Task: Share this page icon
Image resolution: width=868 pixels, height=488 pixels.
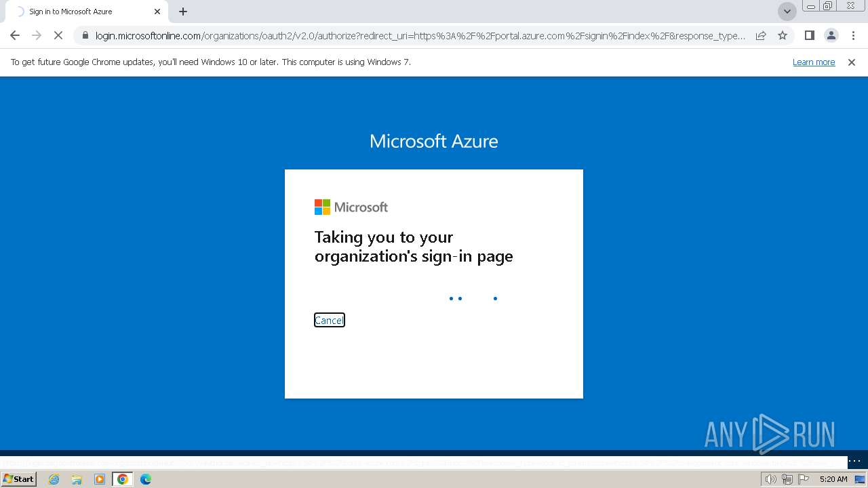Action: (761, 35)
